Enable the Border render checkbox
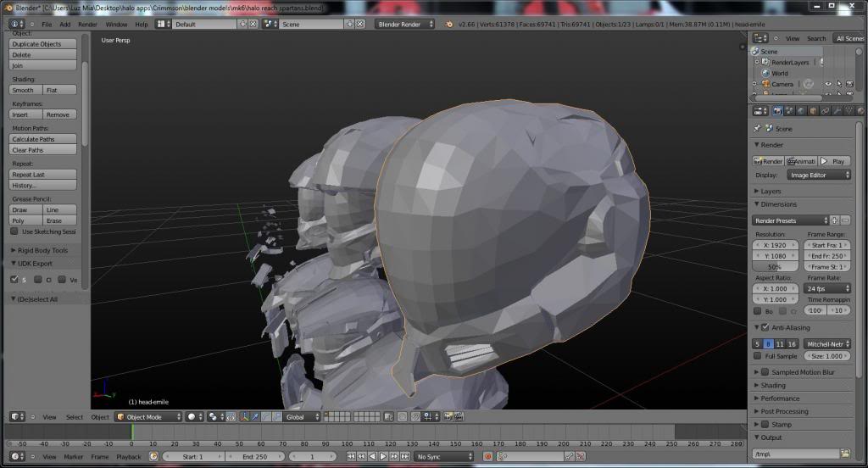The width and height of the screenshot is (868, 468). point(757,310)
